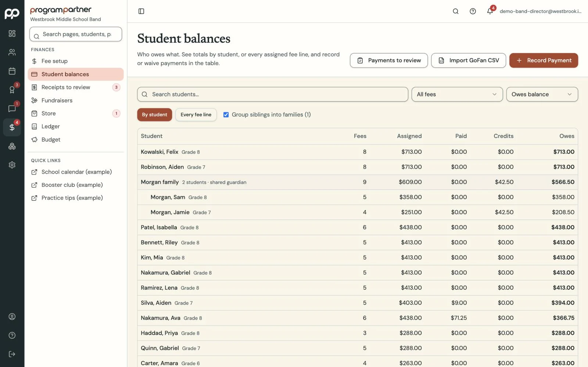Viewport: 588px width, 367px height.
Task: Open the messages chat icon in left rail
Action: pos(12,108)
